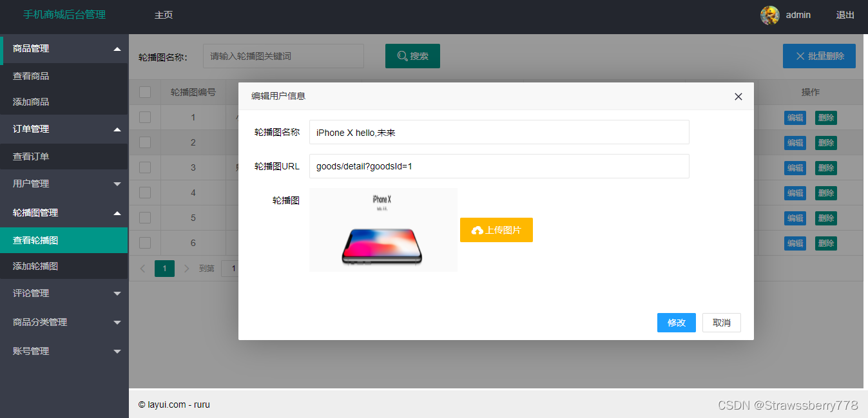Viewport: 868px width, 418px height.
Task: Click the 手机商城后台管理 title
Action: (x=64, y=14)
